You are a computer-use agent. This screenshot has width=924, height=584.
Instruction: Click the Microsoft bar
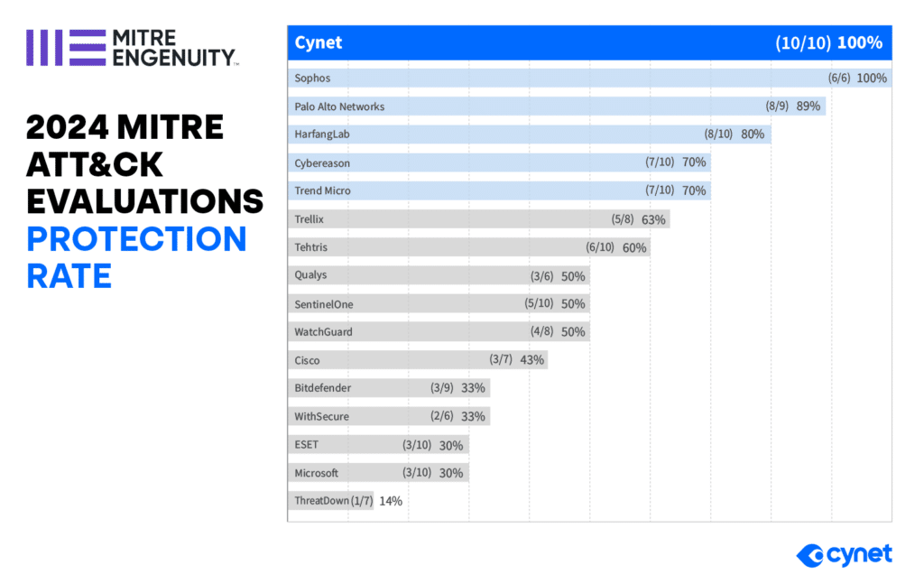[x=378, y=473]
